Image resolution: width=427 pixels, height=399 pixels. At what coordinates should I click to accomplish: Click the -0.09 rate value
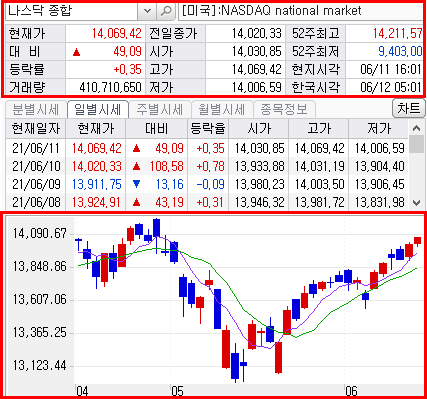(210, 184)
